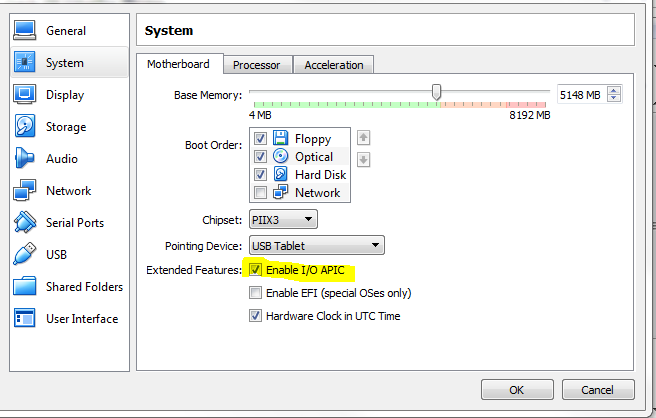Open the USB plug icon
Image resolution: width=656 pixels, height=418 pixels.
tap(24, 254)
